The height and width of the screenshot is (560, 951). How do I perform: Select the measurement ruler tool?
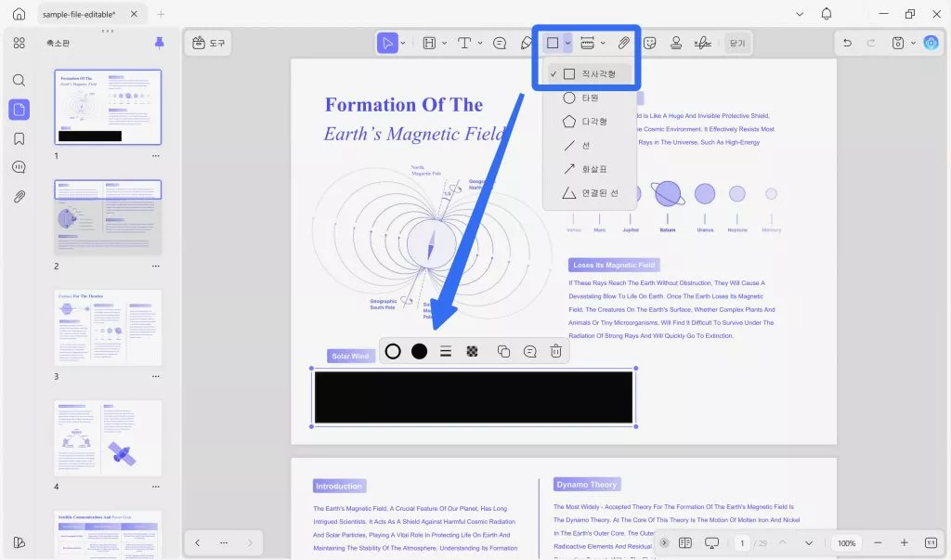[587, 43]
